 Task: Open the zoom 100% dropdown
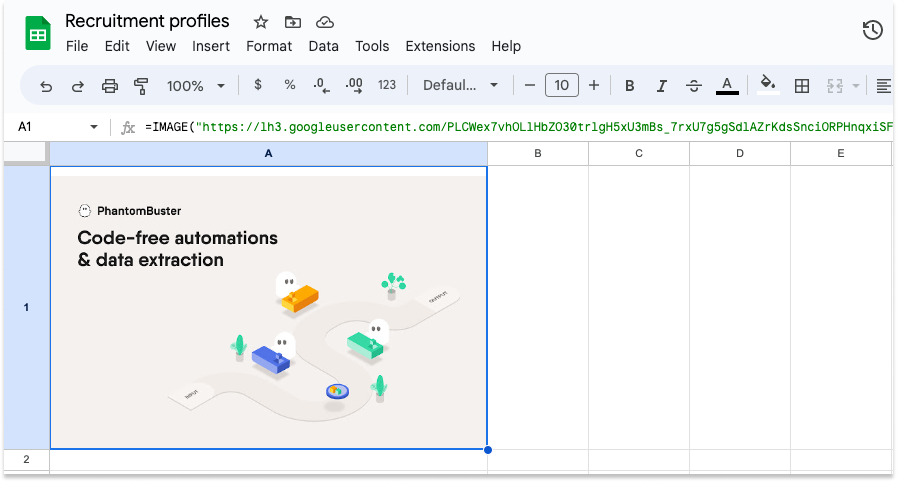tap(195, 86)
